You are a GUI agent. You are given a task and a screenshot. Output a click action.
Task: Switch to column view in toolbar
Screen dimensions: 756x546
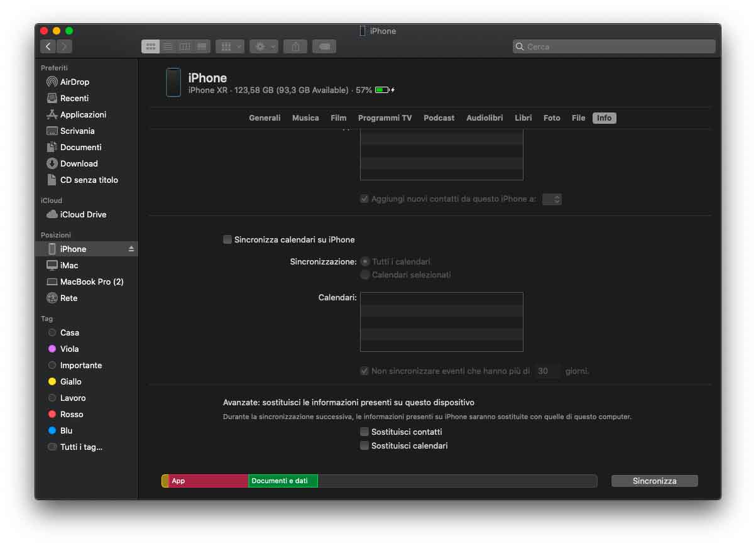(x=185, y=46)
